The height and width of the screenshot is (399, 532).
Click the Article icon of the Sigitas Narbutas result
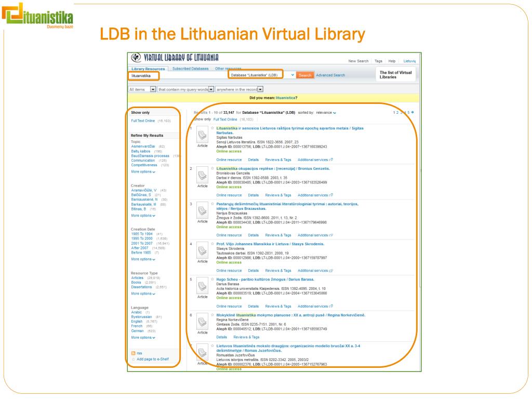coord(203,135)
